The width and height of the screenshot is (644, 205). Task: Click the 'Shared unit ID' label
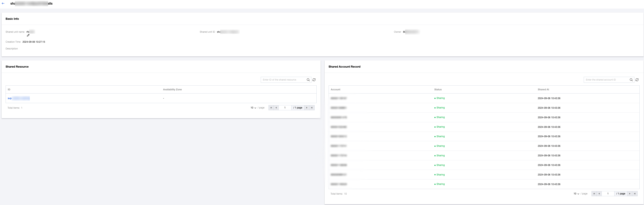(207, 32)
